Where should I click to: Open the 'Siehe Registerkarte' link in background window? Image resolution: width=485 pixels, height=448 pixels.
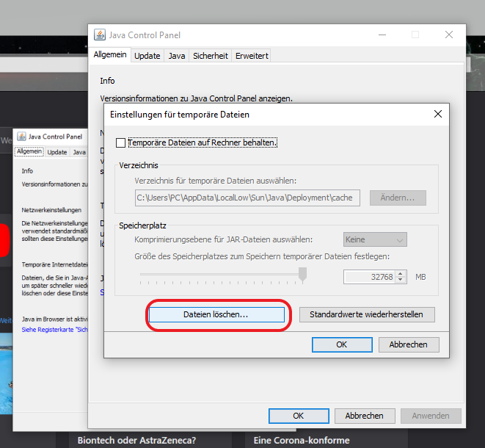(x=54, y=330)
